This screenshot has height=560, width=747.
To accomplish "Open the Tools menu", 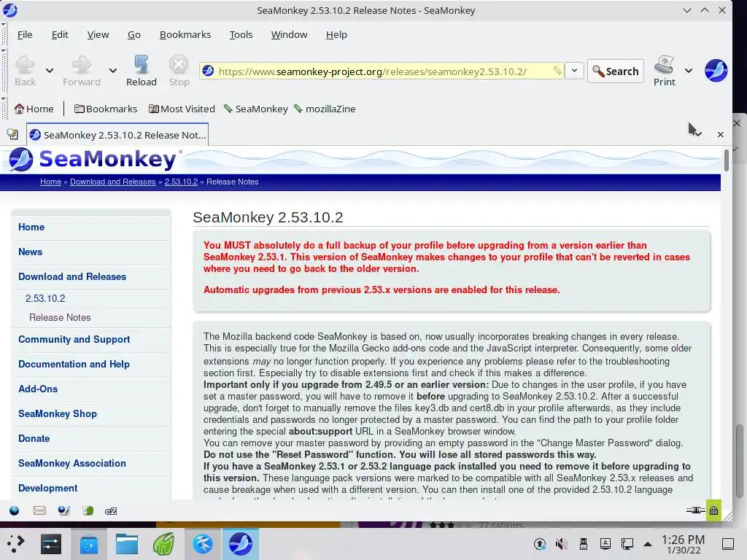I will tap(241, 35).
